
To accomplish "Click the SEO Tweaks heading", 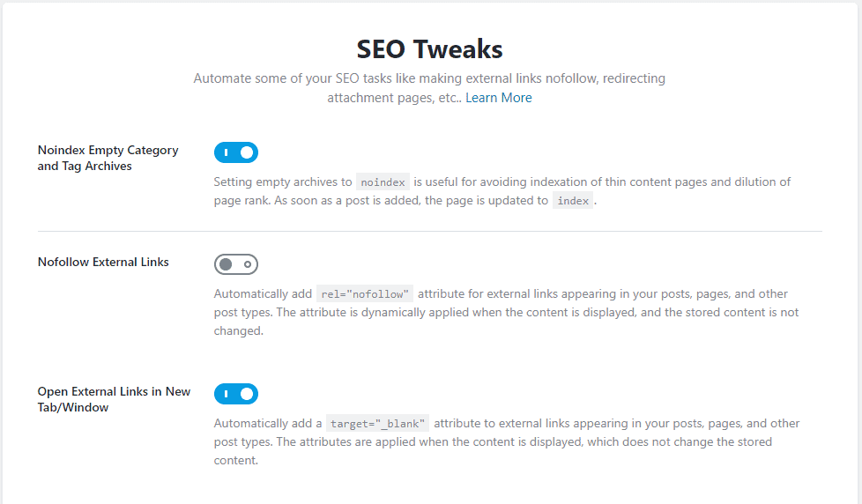I will [429, 48].
